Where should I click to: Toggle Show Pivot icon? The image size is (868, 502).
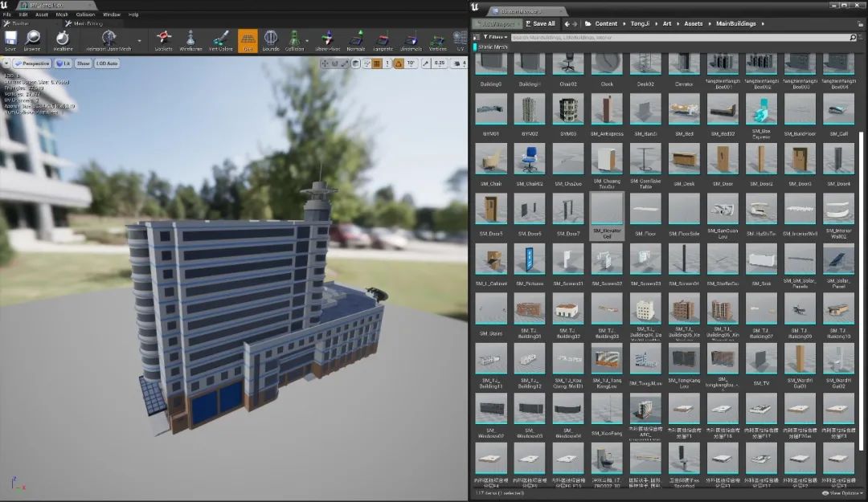pos(328,40)
